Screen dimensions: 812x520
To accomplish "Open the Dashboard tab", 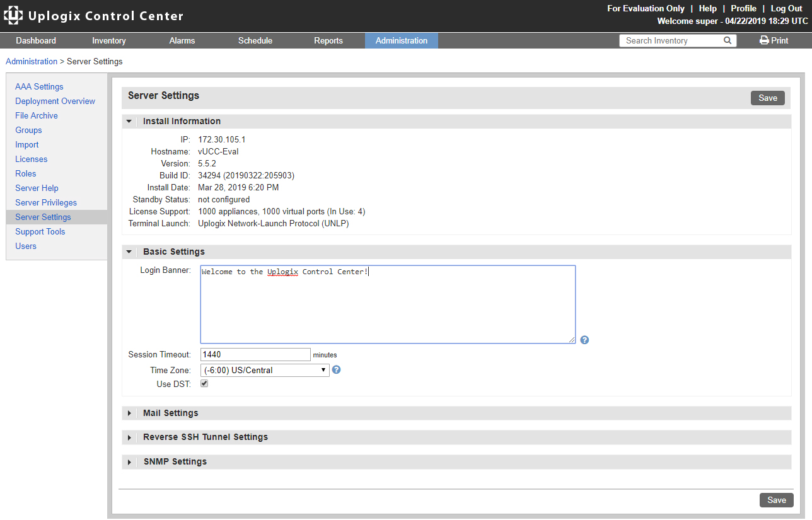I will [x=36, y=40].
